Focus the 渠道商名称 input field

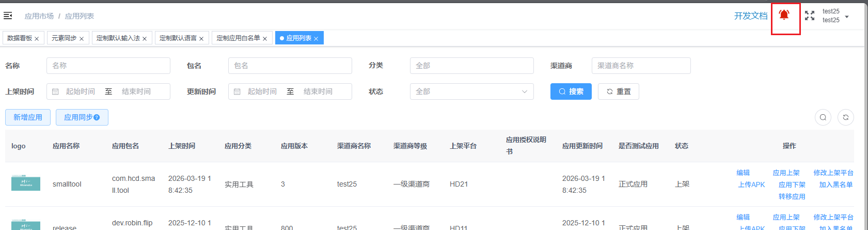(x=641, y=66)
